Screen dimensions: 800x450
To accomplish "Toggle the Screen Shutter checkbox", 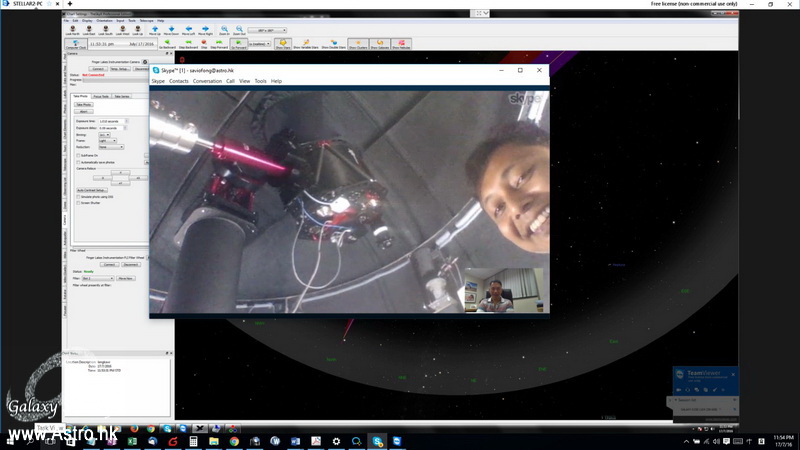I will click(x=78, y=203).
